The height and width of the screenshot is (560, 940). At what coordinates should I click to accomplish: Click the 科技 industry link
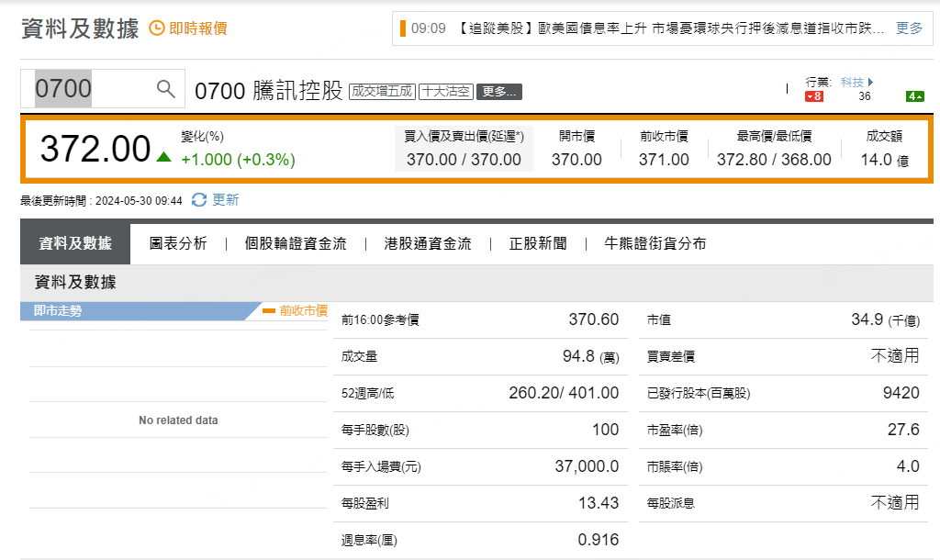tap(852, 82)
